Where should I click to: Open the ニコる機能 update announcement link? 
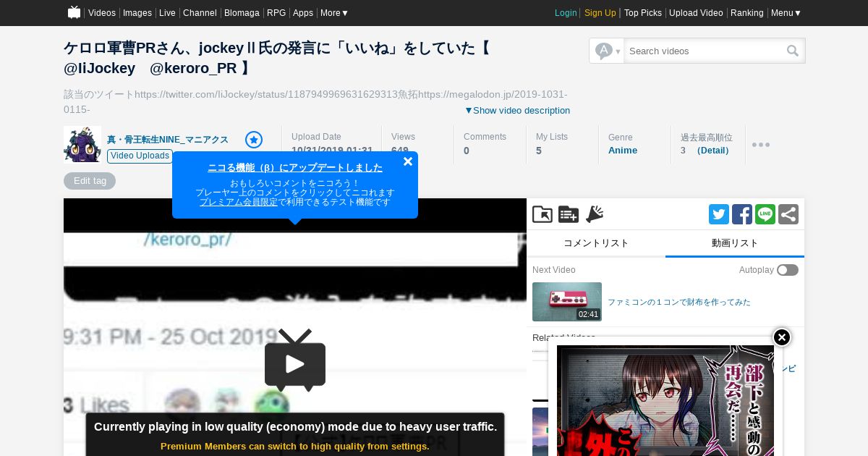click(x=295, y=167)
